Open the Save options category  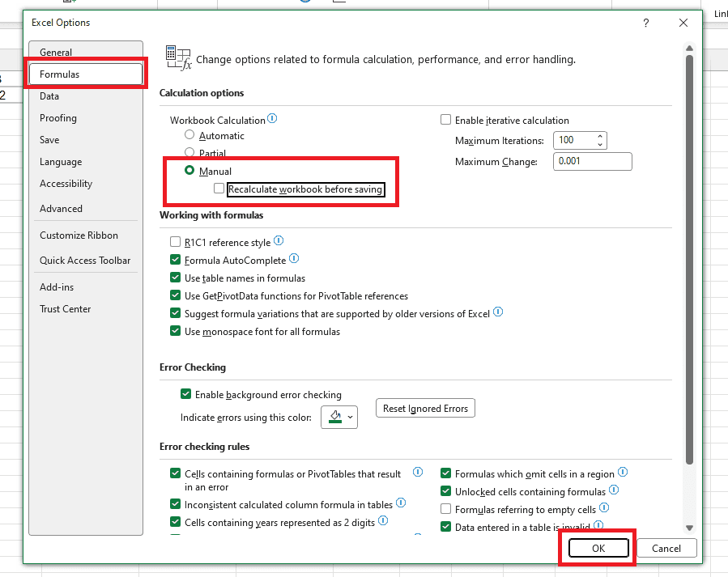click(85, 140)
